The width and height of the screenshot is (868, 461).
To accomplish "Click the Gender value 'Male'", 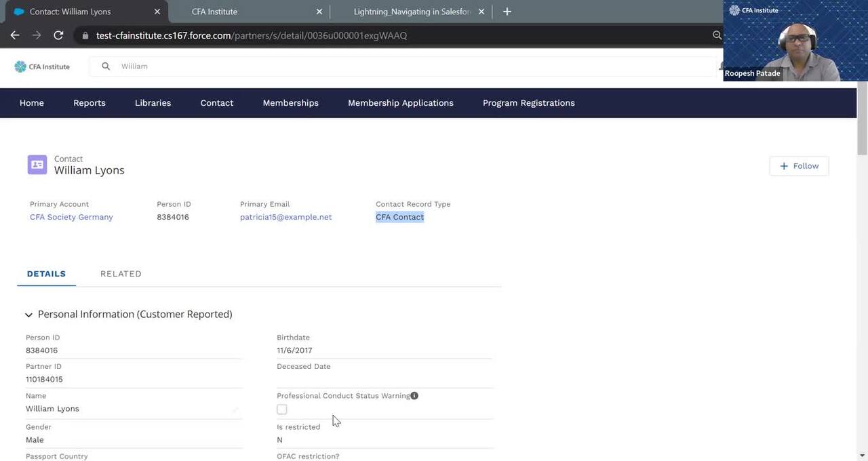I will pos(35,440).
